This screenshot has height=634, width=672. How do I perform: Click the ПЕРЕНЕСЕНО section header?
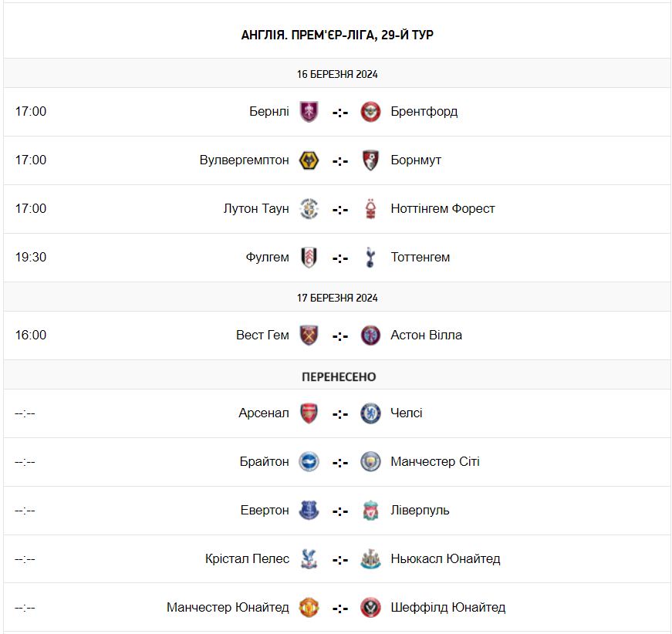coord(339,377)
